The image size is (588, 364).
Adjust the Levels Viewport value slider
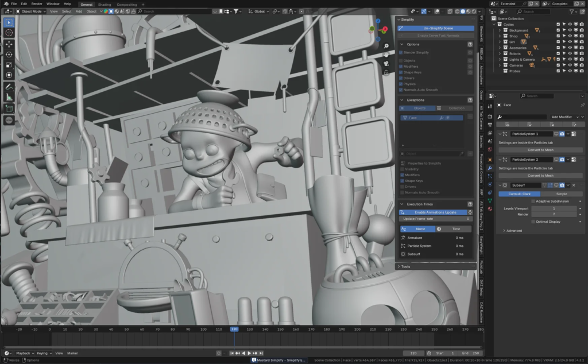click(554, 208)
